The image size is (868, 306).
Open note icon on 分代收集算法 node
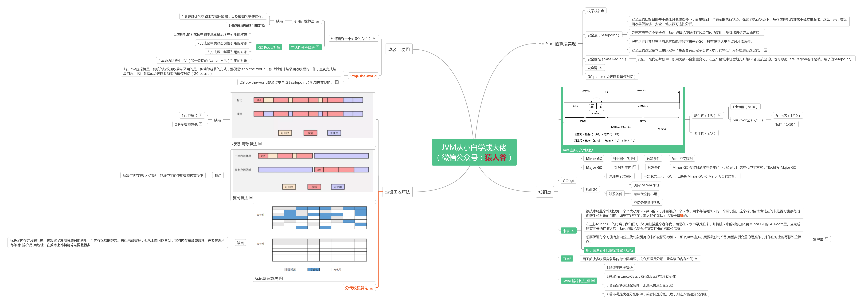[x=371, y=288]
